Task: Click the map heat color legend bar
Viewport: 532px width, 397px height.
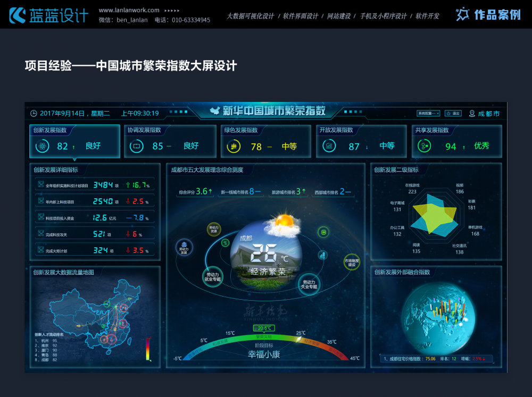Action: [x=148, y=349]
